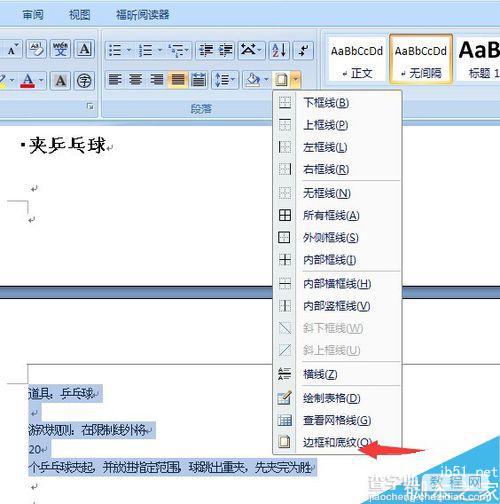Toggle center alignment
The image size is (500, 504).
[x=136, y=80]
